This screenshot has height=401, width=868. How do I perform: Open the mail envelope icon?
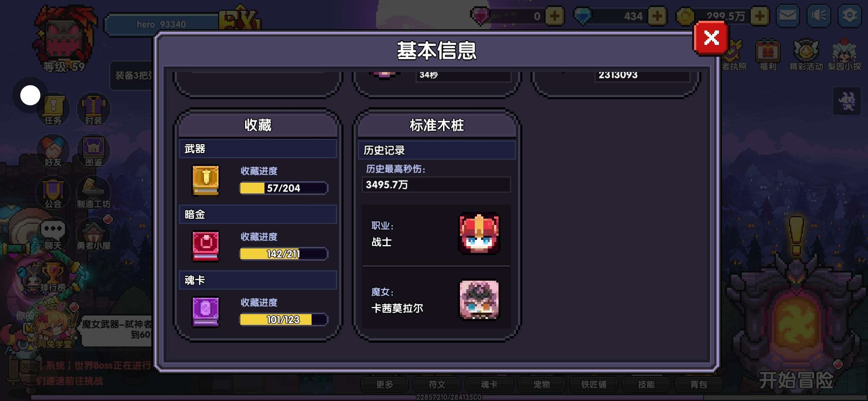click(x=788, y=16)
